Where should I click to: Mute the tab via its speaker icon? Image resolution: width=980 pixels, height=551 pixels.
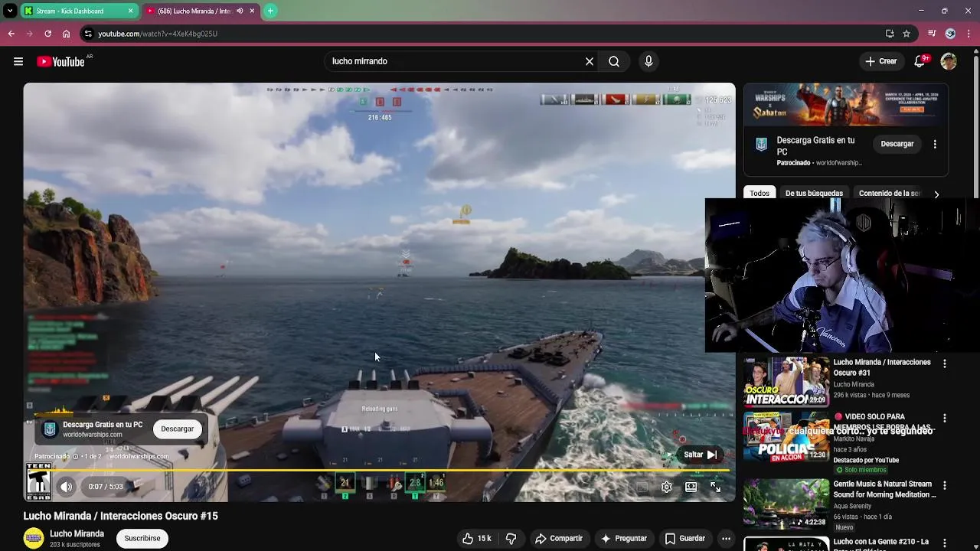click(x=240, y=11)
